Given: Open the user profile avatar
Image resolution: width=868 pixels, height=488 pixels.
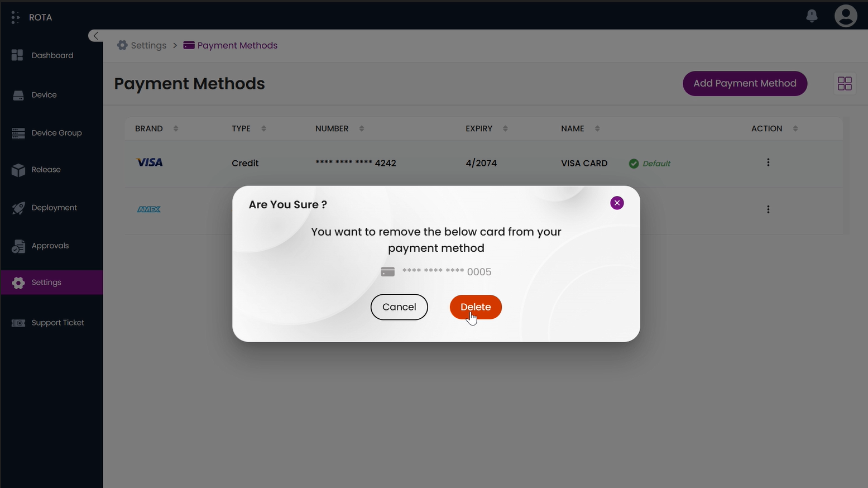Looking at the screenshot, I should [845, 16].
